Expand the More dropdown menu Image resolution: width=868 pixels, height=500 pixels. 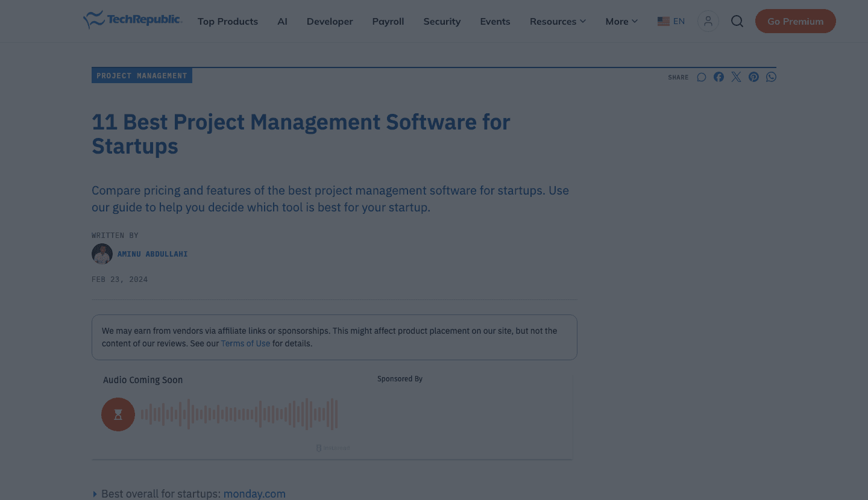(621, 21)
